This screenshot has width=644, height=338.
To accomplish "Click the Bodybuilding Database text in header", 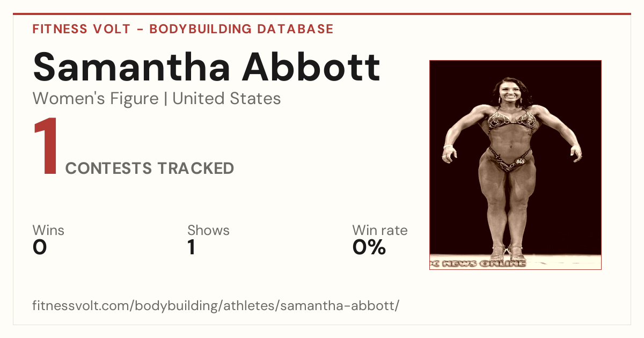I will pyautogui.click(x=241, y=29).
